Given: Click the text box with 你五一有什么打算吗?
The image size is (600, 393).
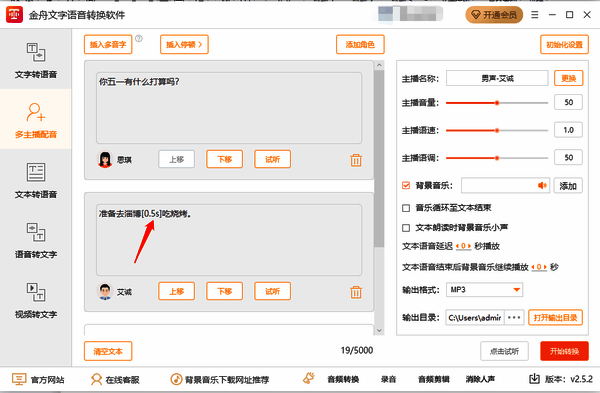Looking at the screenshot, I should (229, 108).
